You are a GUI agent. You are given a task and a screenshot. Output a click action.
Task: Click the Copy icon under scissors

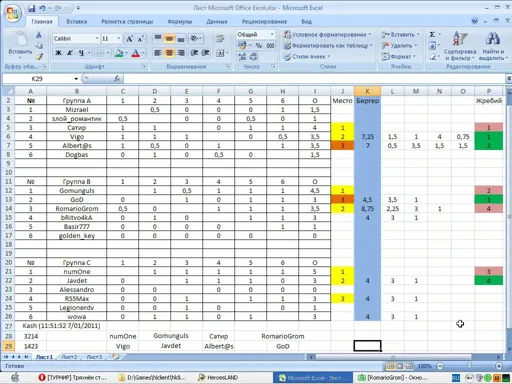click(39, 45)
